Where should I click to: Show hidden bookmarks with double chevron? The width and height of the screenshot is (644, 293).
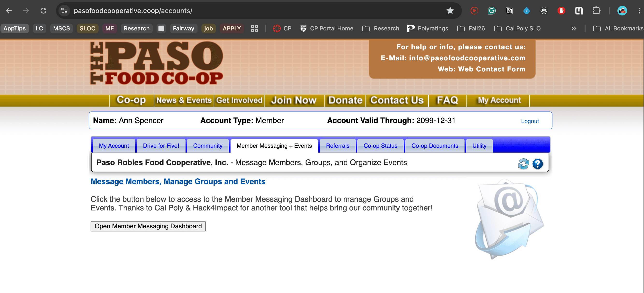click(574, 28)
